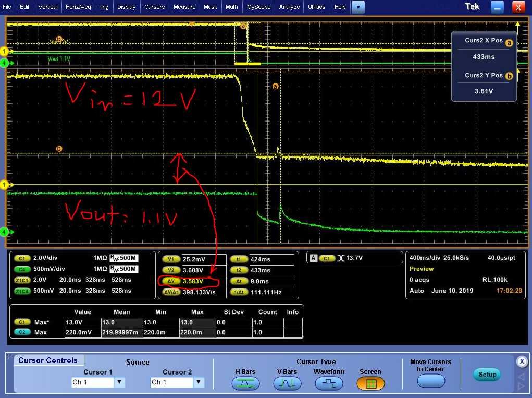This screenshot has width=532, height=398.
Task: Click the trigger source C1 badge
Action: pos(327,258)
